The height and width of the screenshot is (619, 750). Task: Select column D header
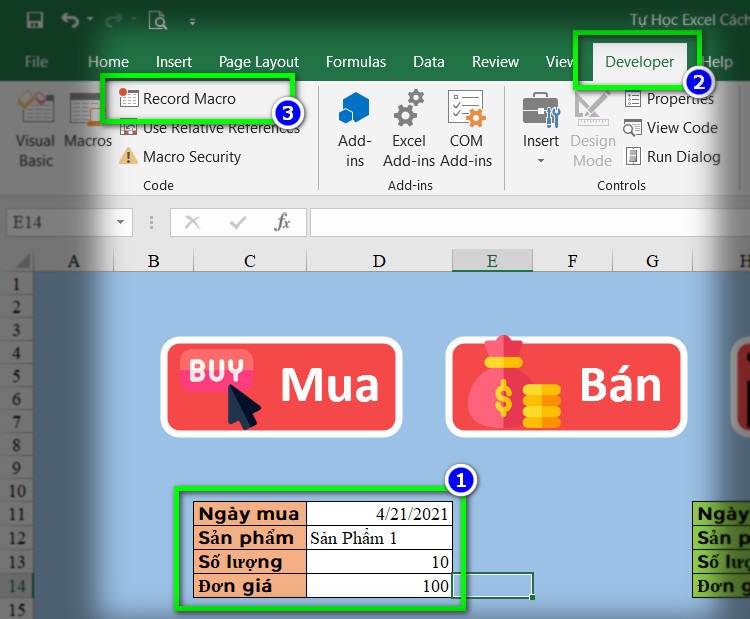(379, 261)
